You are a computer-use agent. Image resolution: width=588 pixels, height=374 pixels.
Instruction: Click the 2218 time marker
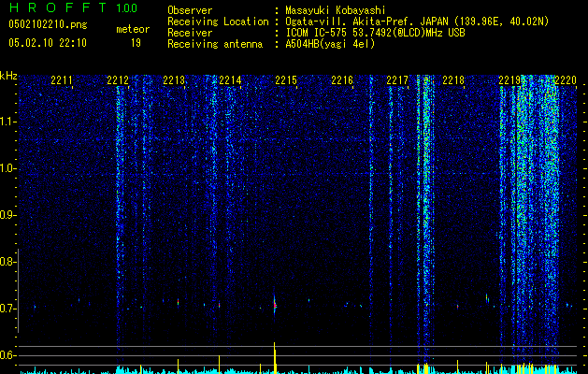[x=453, y=80]
